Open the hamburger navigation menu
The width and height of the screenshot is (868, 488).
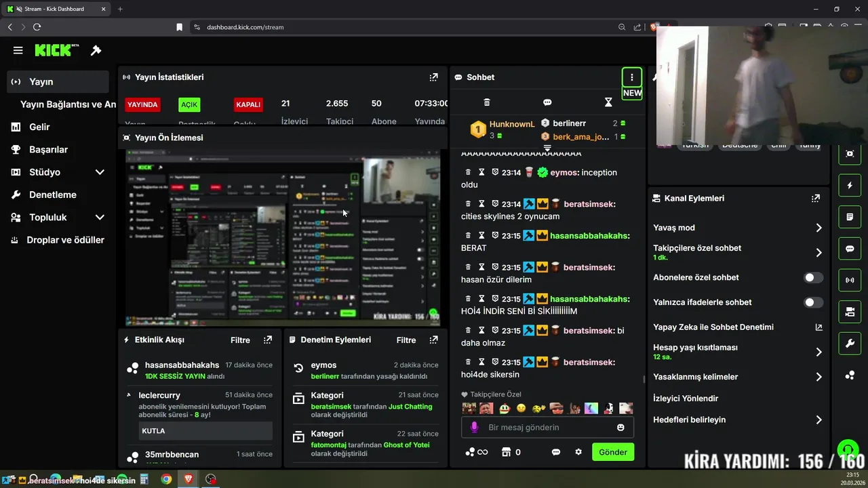click(18, 50)
